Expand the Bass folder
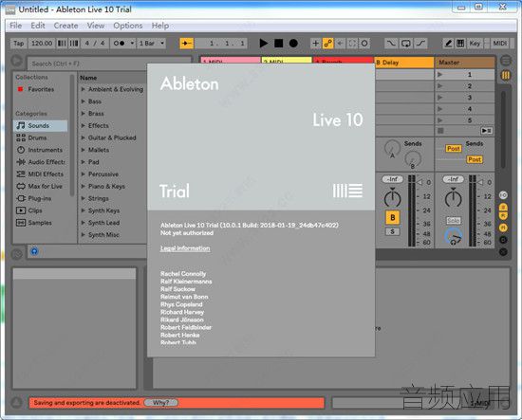Screen dimensions: 522x420 tap(84, 101)
